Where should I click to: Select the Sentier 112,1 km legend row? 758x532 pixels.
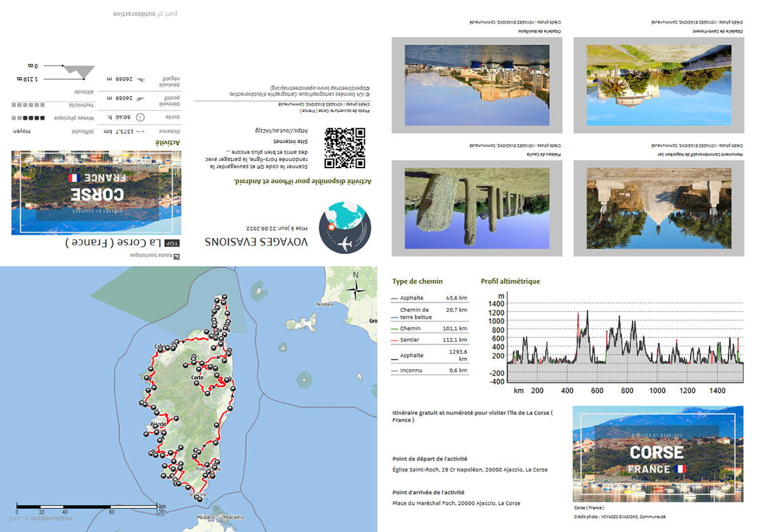coord(430,340)
